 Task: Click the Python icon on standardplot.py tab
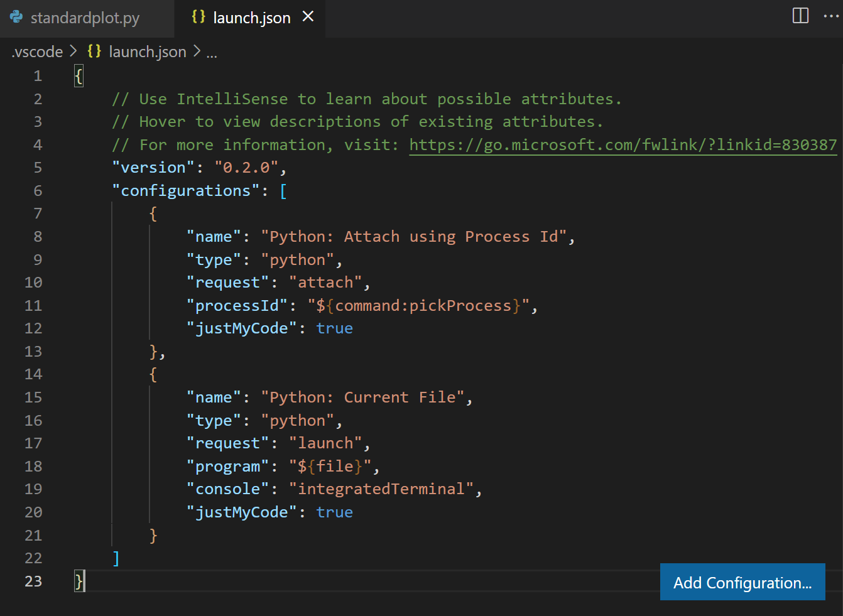pos(17,18)
